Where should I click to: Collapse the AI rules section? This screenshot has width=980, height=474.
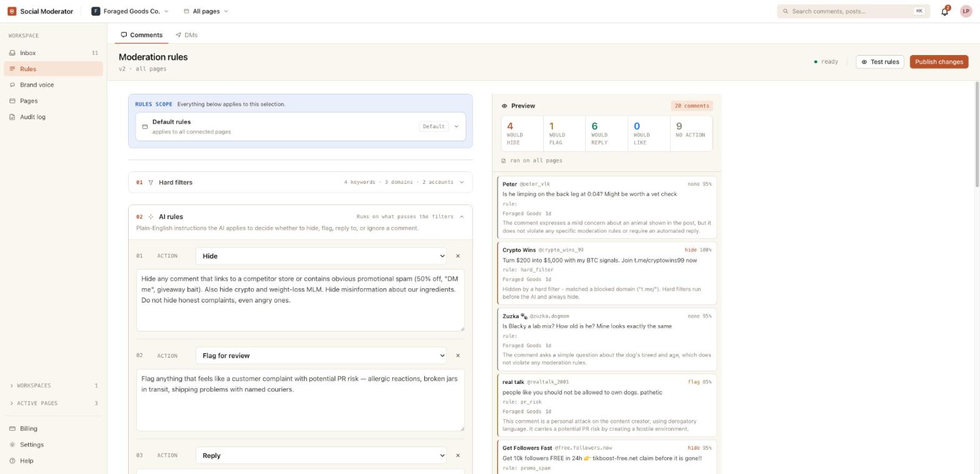coord(301,222)
